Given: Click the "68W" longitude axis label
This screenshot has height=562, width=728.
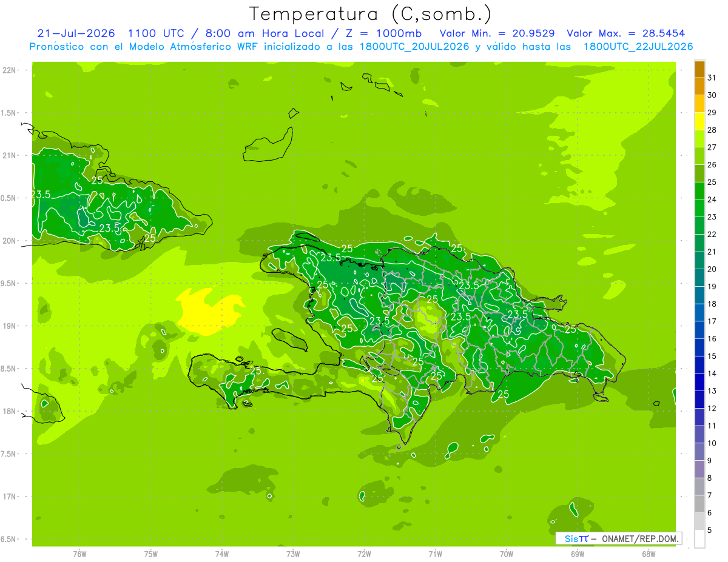Looking at the screenshot, I should pyautogui.click(x=649, y=554).
